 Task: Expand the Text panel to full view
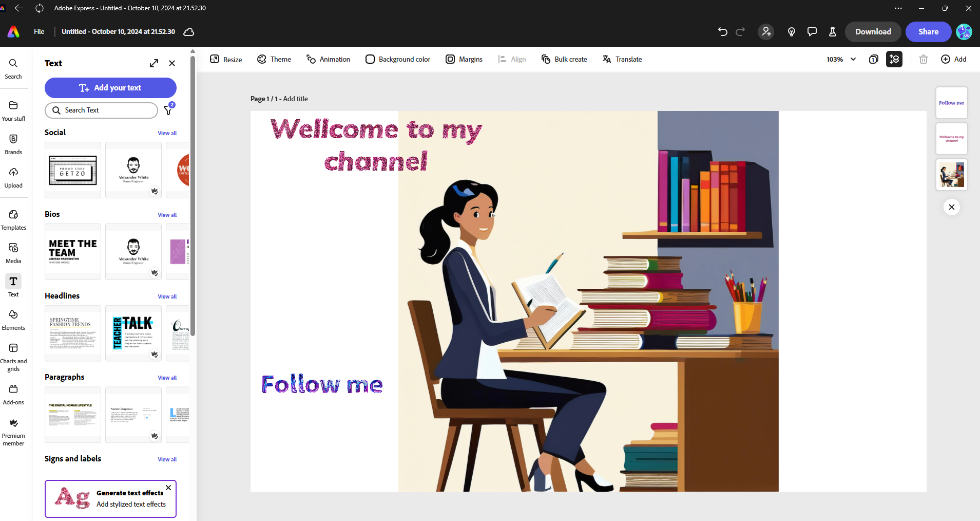tap(154, 63)
